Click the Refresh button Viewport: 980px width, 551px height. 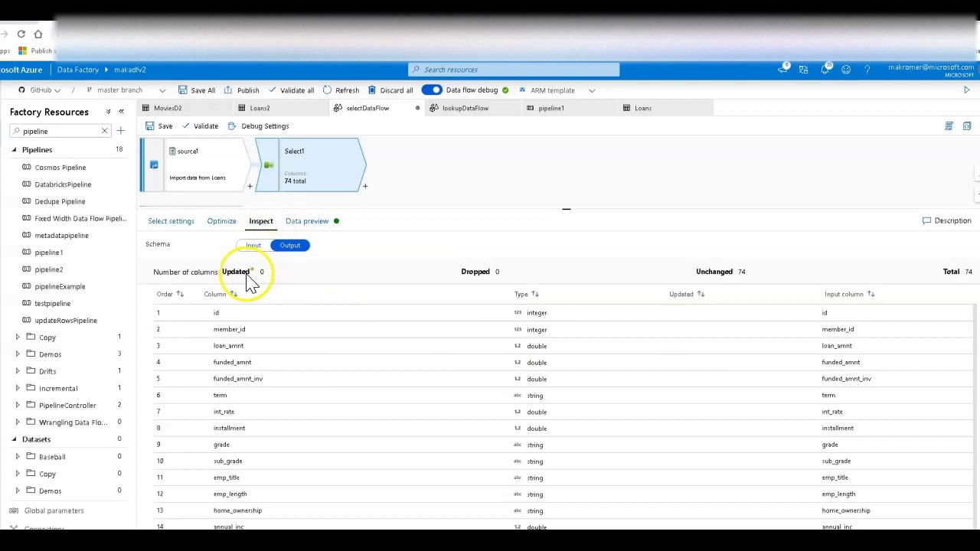[341, 90]
